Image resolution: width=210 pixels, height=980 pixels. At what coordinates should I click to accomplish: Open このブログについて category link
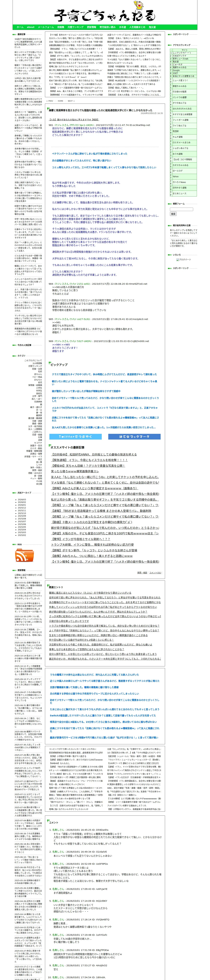click(33, 360)
